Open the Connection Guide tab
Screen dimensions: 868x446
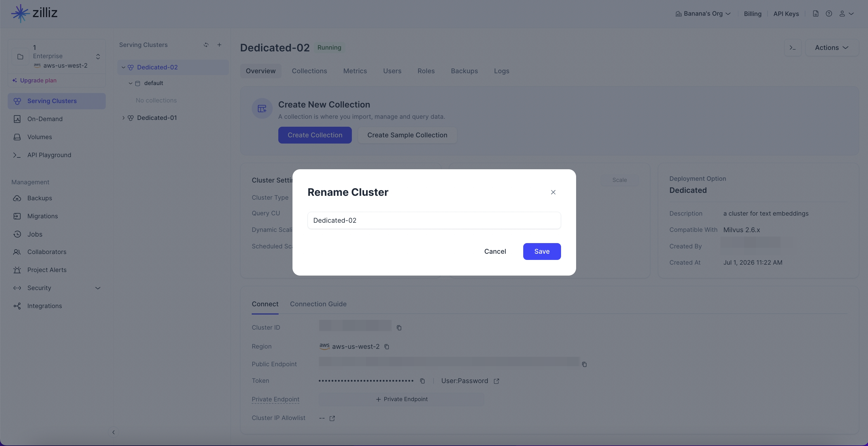(x=318, y=304)
